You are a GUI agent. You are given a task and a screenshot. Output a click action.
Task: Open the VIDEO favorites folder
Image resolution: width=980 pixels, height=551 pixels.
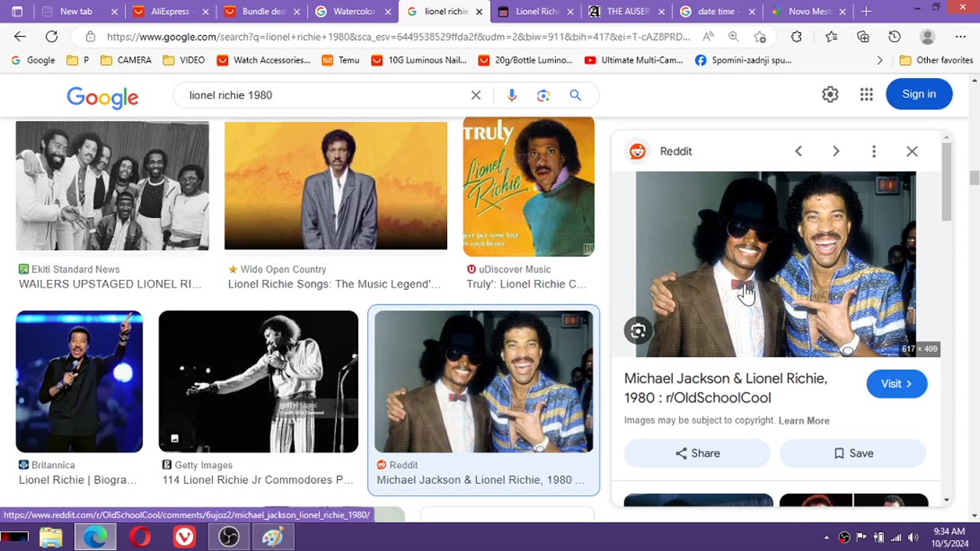185,60
